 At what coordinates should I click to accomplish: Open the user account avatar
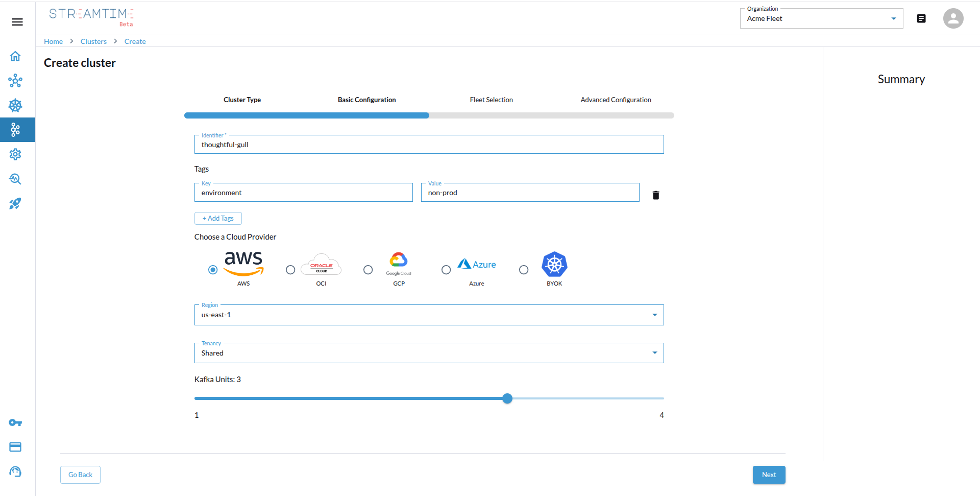pos(953,18)
